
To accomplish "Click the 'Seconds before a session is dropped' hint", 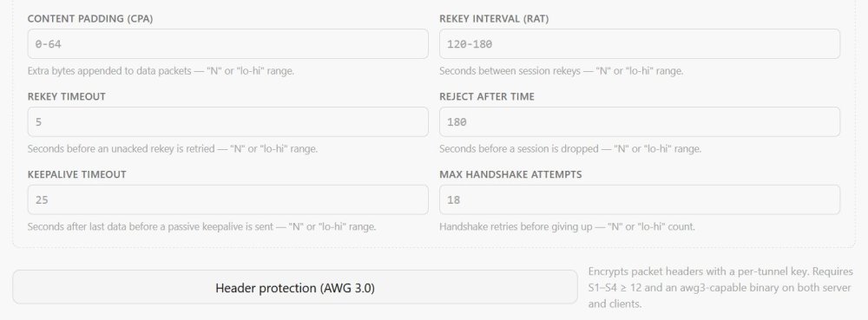I will [x=570, y=148].
